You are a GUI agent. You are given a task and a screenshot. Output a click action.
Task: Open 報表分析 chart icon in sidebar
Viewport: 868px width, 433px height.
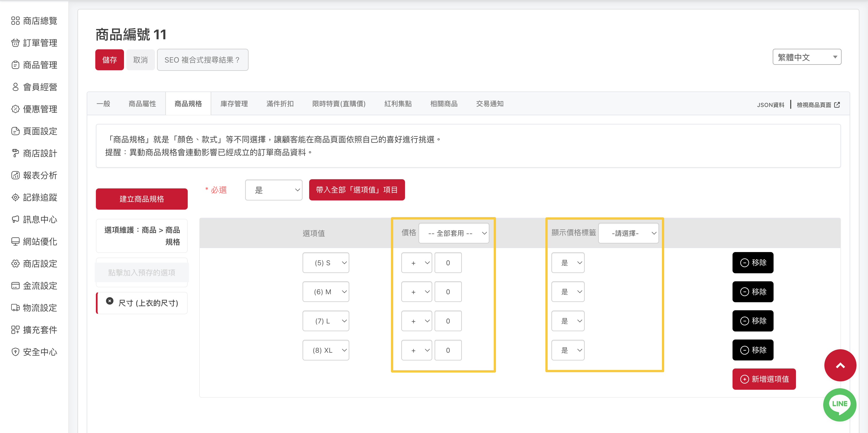[15, 175]
